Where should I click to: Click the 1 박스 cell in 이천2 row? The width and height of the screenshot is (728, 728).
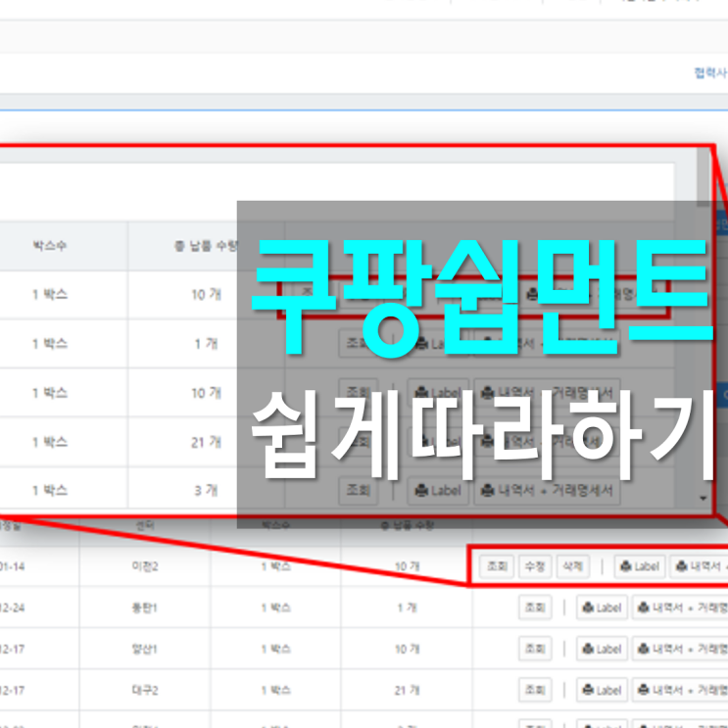point(275,566)
